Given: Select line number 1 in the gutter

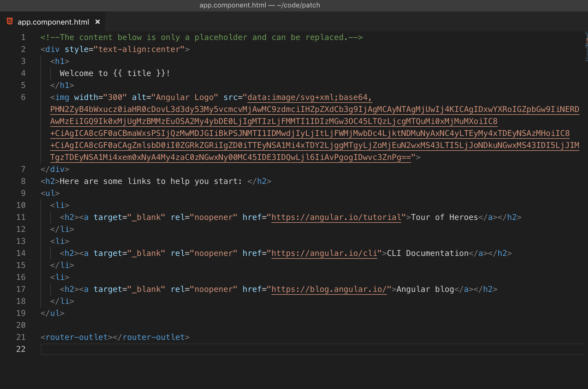Looking at the screenshot, I should [x=23, y=37].
